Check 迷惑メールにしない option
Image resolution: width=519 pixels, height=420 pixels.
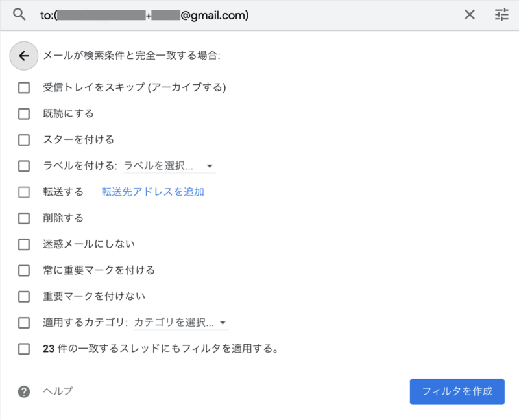coord(24,244)
